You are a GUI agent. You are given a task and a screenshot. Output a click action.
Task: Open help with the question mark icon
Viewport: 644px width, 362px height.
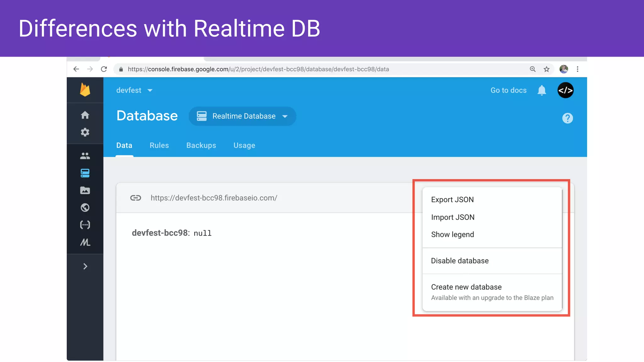(568, 118)
